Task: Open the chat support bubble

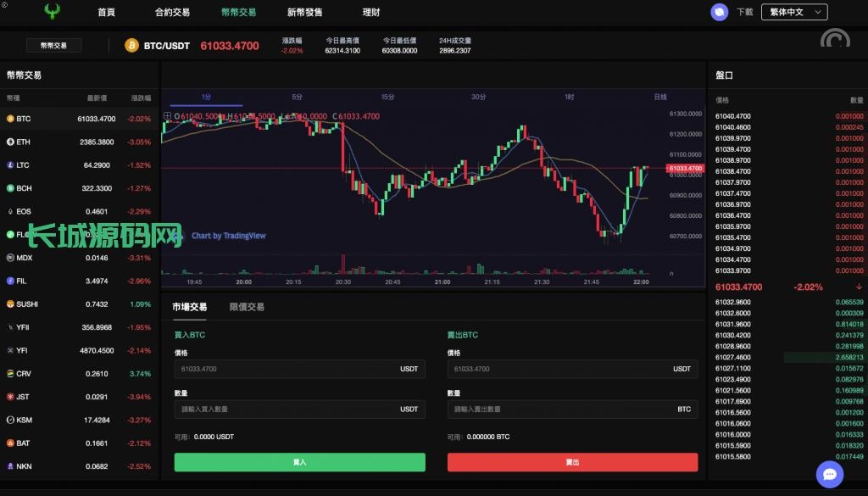Action: [x=830, y=474]
